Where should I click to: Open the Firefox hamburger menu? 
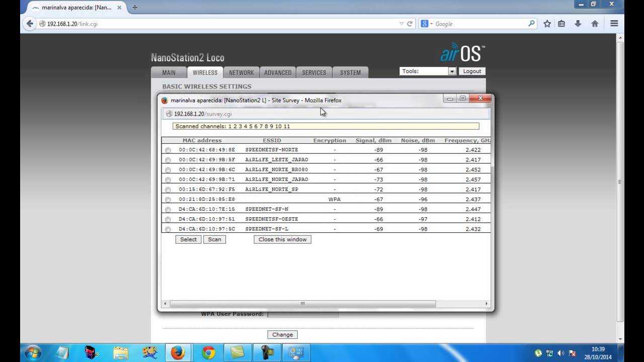tap(614, 24)
